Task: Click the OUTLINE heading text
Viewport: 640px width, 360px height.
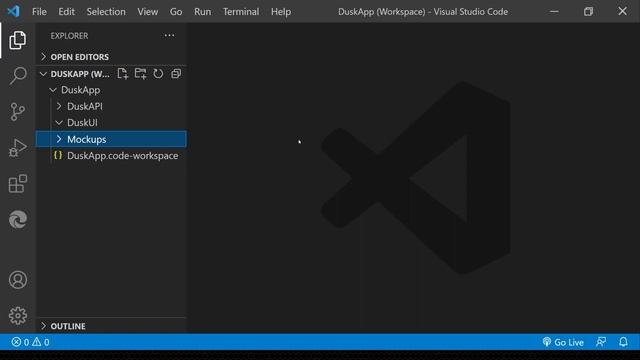Action: (x=68, y=326)
